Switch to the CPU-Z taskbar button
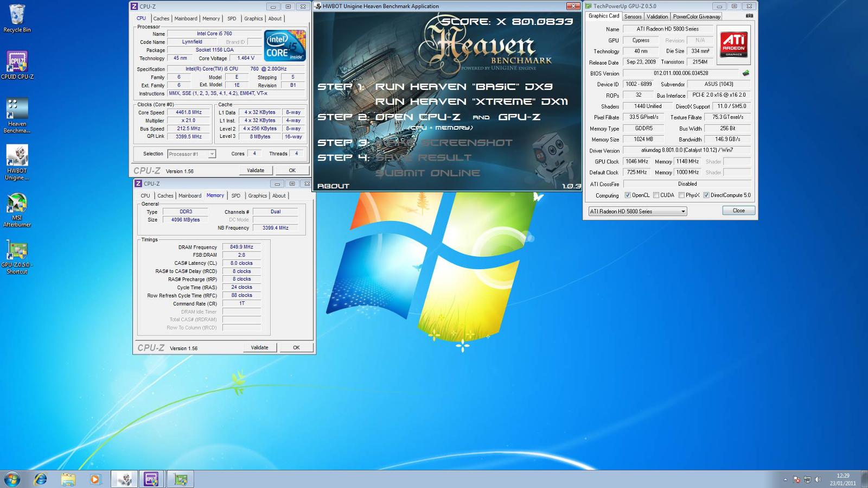The image size is (868, 488). coord(151,479)
